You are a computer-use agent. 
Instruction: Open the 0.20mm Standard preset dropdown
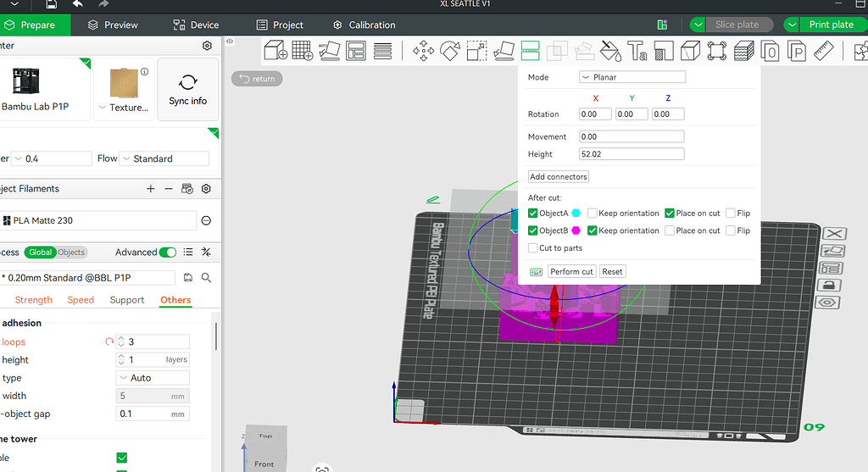(x=87, y=277)
